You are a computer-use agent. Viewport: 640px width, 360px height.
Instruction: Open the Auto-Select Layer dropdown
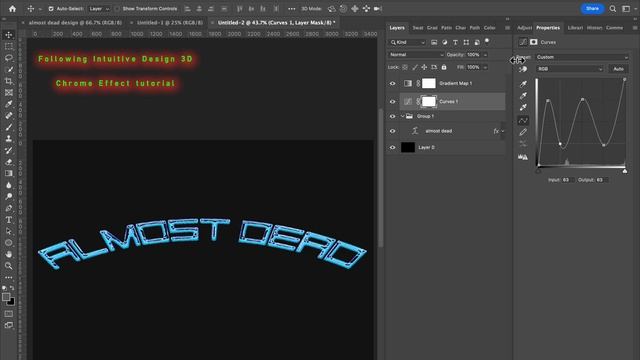[x=99, y=9]
